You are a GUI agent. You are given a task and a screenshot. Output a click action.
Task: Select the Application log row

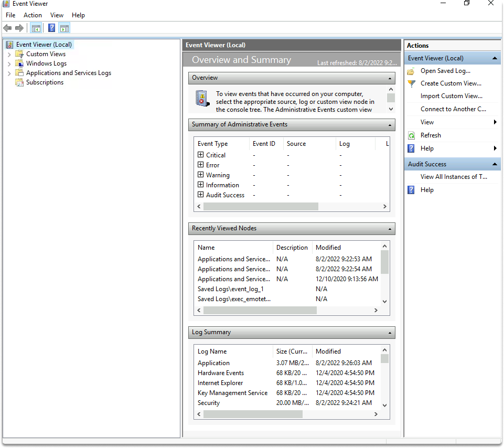288,363
